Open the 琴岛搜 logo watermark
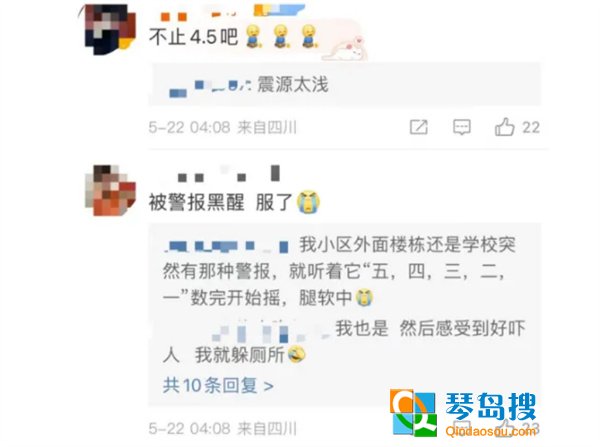The width and height of the screenshot is (600, 447). pyautogui.click(x=463, y=413)
